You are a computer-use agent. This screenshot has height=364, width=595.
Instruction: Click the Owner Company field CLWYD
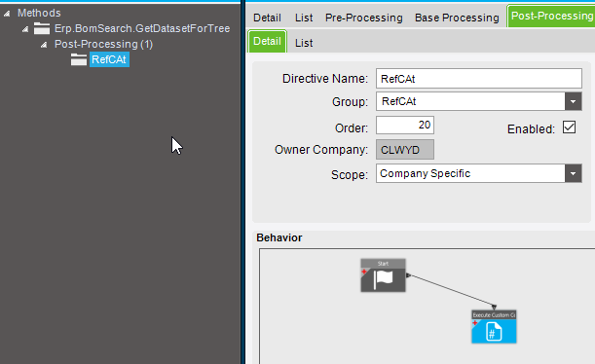pyautogui.click(x=405, y=150)
